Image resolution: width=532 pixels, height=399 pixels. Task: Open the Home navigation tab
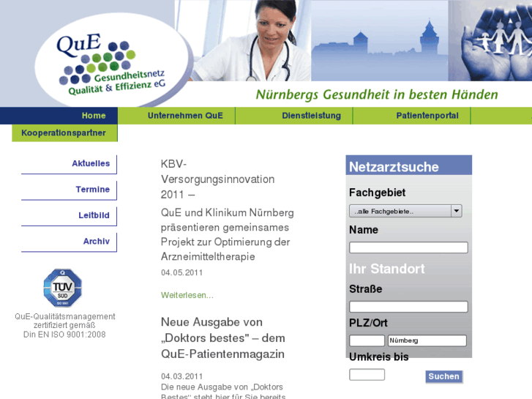coord(59,116)
